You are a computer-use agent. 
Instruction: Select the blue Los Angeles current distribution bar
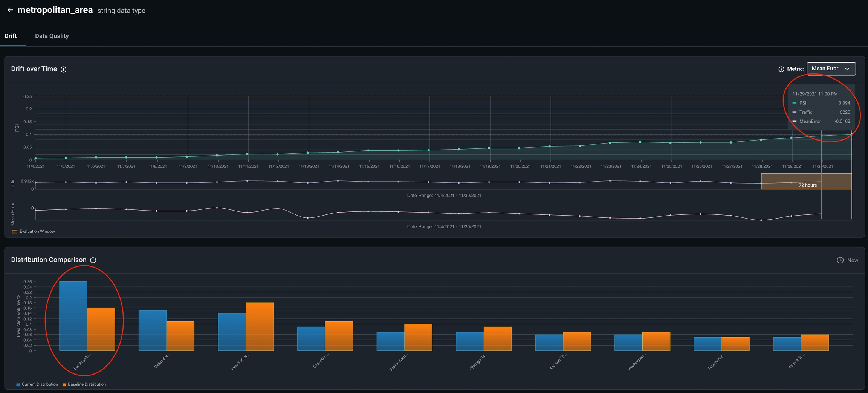[x=73, y=316]
